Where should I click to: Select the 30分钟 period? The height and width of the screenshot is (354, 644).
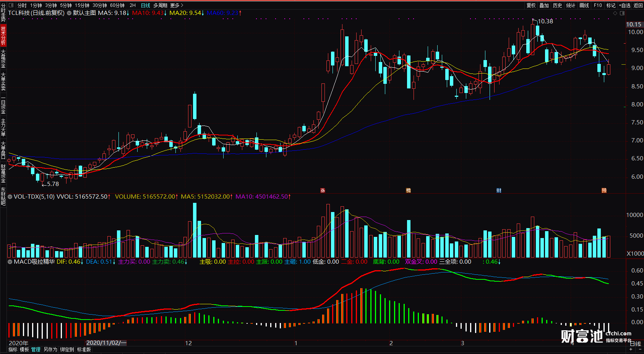click(99, 5)
